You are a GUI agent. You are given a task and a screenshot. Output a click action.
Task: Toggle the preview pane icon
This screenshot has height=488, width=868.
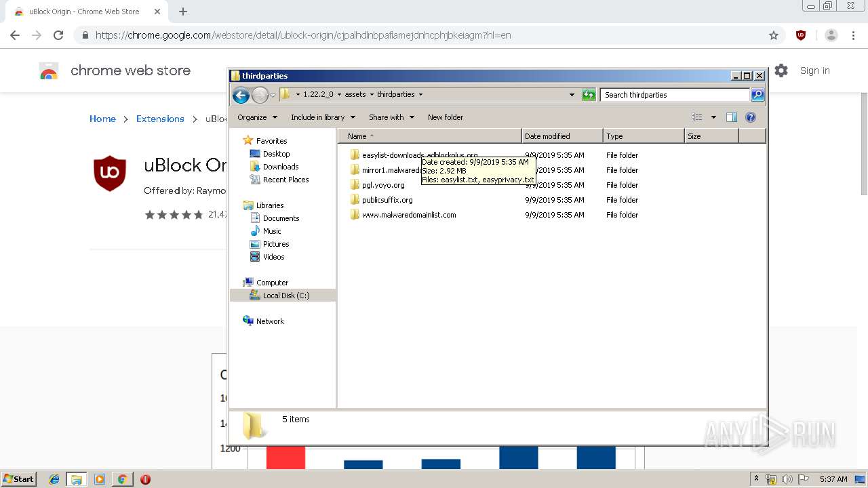(x=731, y=117)
